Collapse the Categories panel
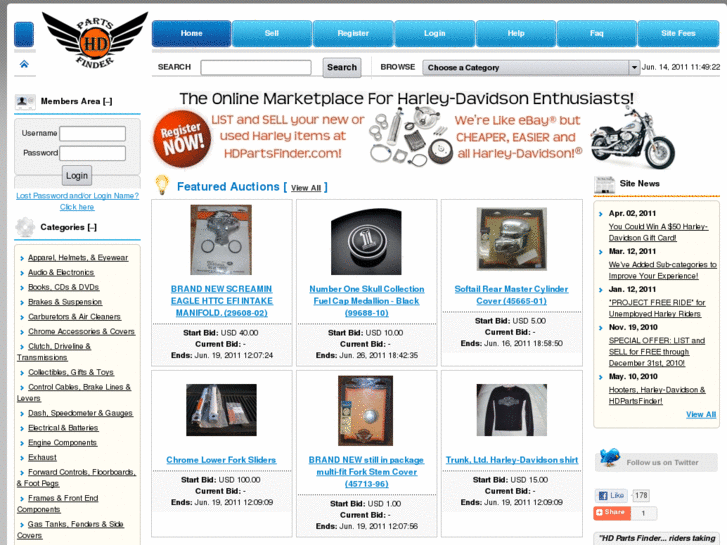Viewport: 727px width, 545px height. click(92, 227)
